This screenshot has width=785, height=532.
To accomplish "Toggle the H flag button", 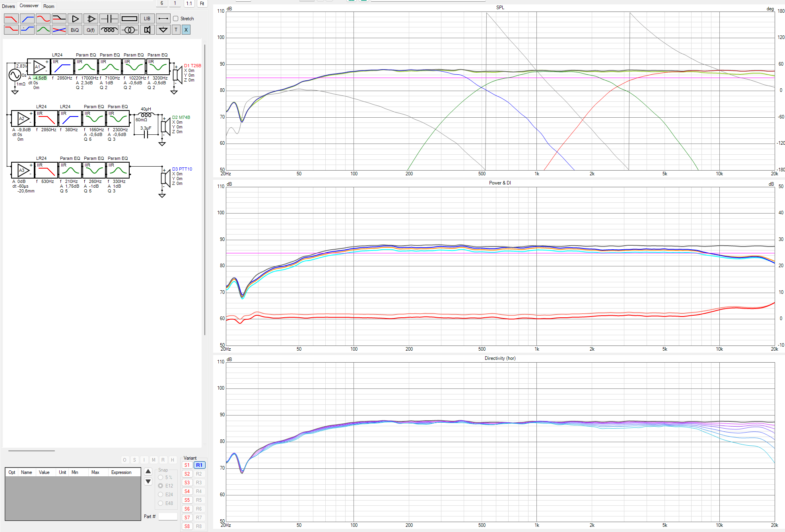I will (x=173, y=460).
